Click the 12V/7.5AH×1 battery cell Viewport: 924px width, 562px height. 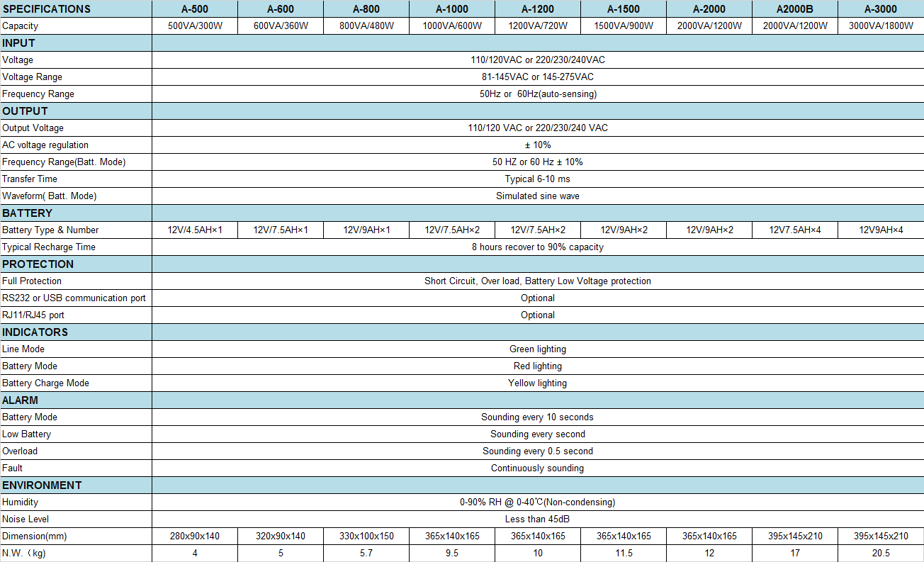click(x=281, y=230)
